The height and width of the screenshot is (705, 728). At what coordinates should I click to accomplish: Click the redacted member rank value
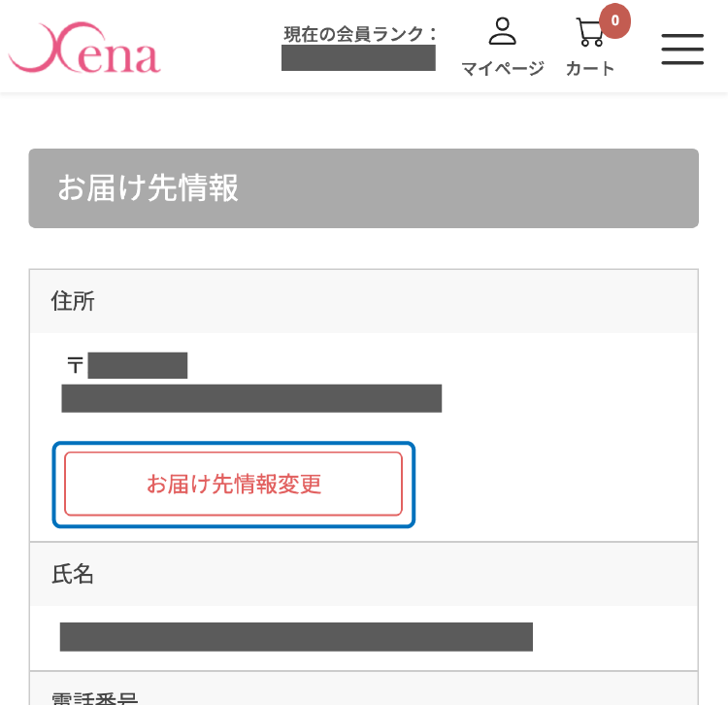tap(358, 57)
